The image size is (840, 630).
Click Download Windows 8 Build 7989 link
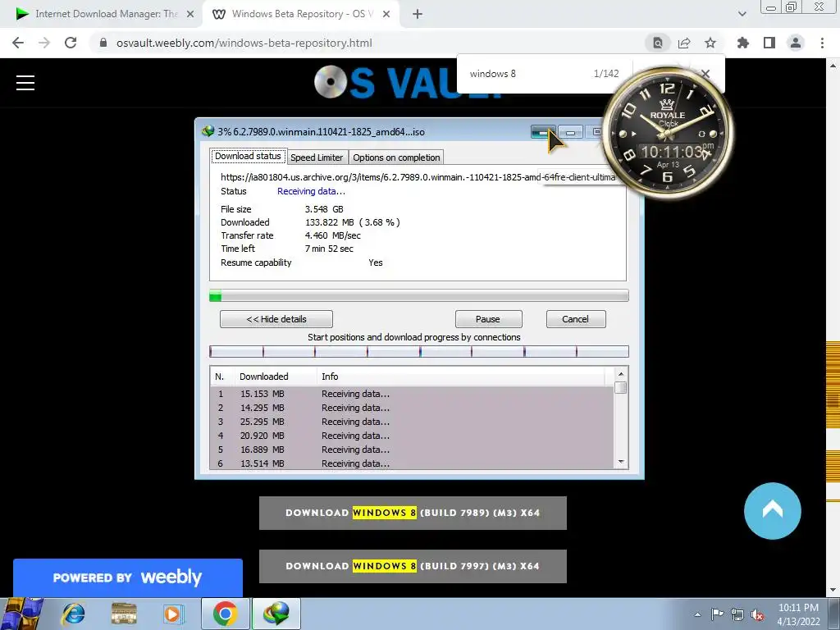[413, 513]
